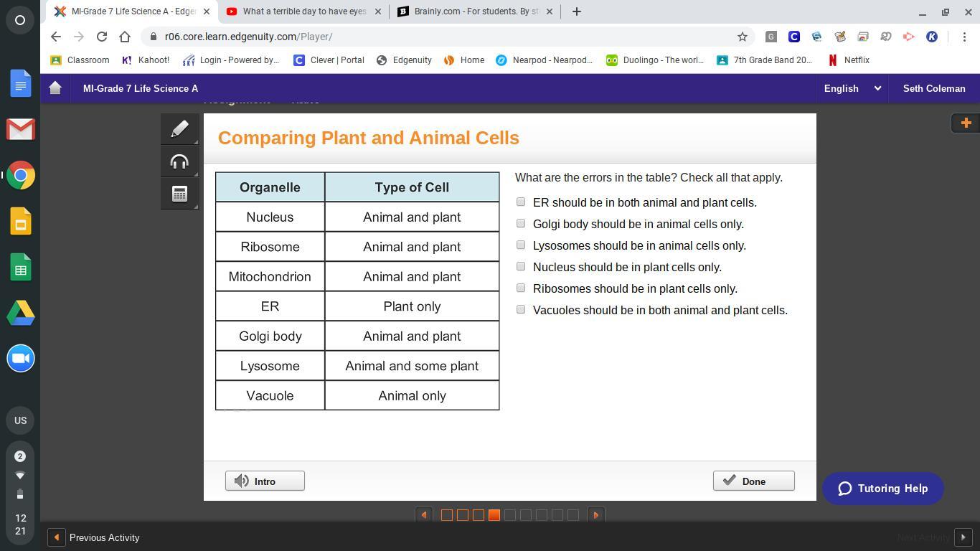Launch Google Docs from the shelf
Viewport: 980px width, 551px height.
[21, 84]
